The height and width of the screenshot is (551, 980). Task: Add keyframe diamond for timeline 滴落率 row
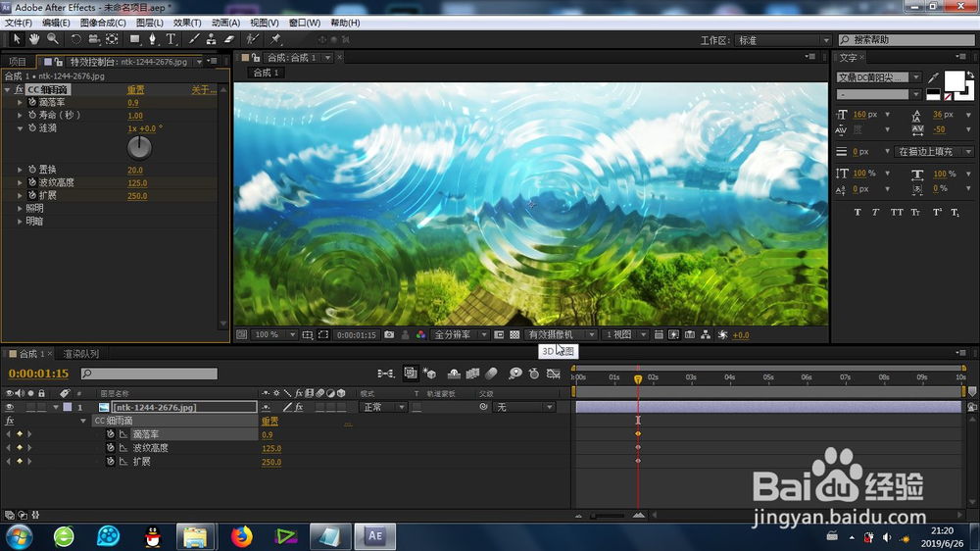point(20,434)
